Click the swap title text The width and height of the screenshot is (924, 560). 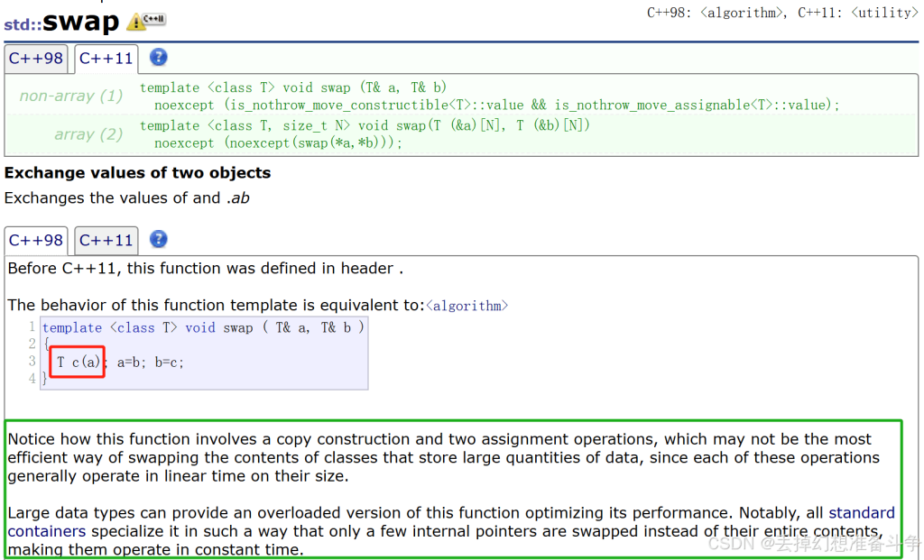click(x=81, y=21)
